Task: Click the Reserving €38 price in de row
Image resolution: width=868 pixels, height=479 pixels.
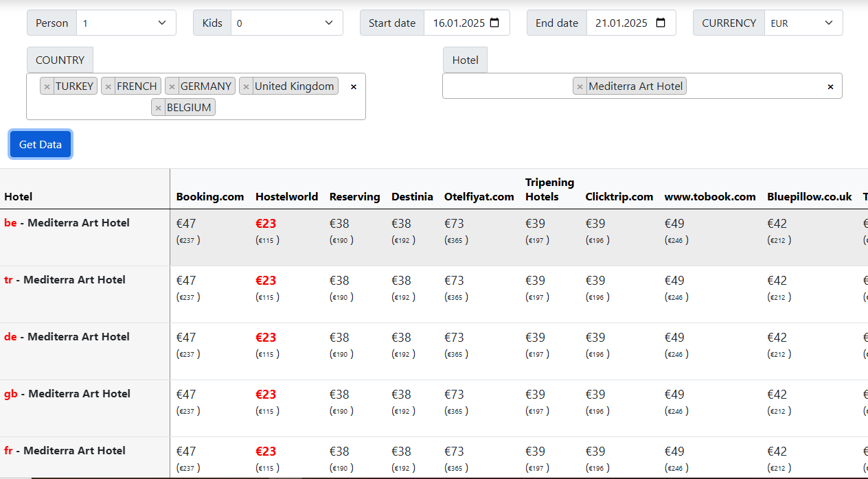Action: coord(339,338)
